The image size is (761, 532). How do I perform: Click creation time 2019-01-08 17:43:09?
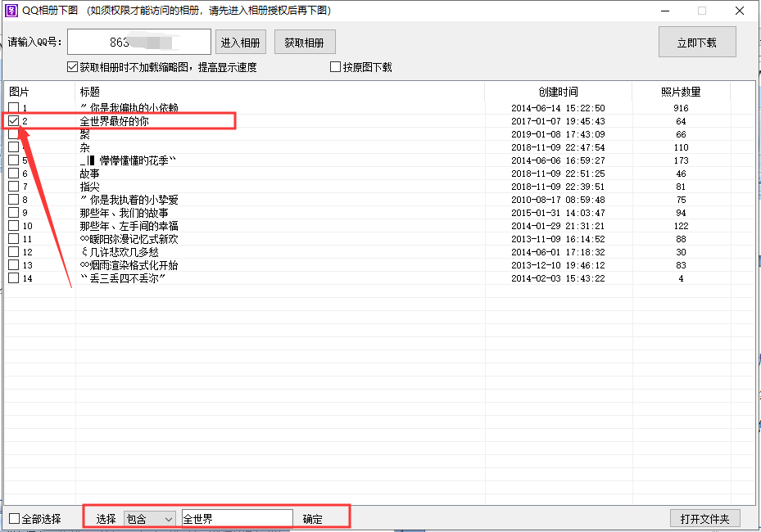point(558,134)
